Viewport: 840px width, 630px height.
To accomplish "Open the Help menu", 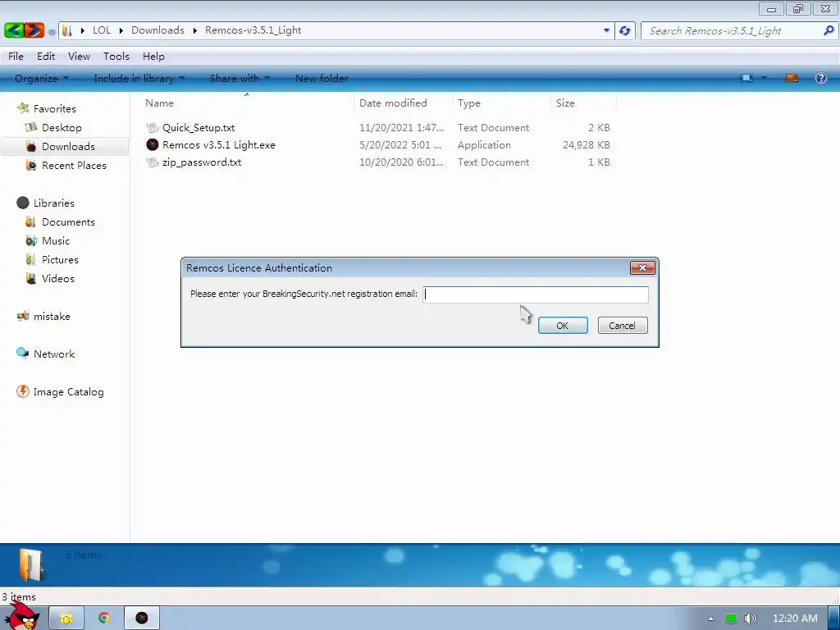I will tap(153, 57).
